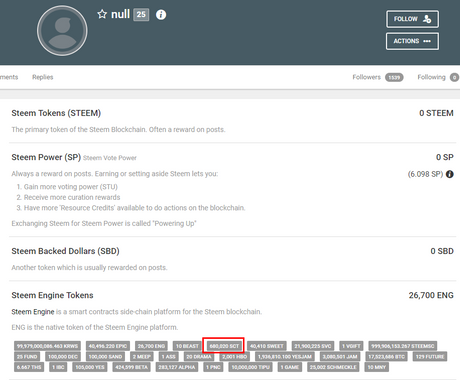Select the 21,900,225 SVC token badge

pos(313,346)
